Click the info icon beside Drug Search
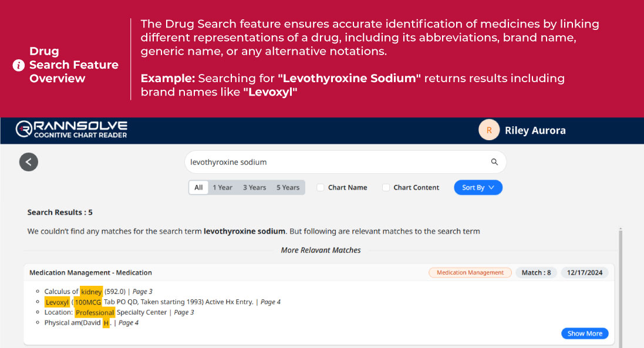The width and height of the screenshot is (644, 348). (x=19, y=65)
